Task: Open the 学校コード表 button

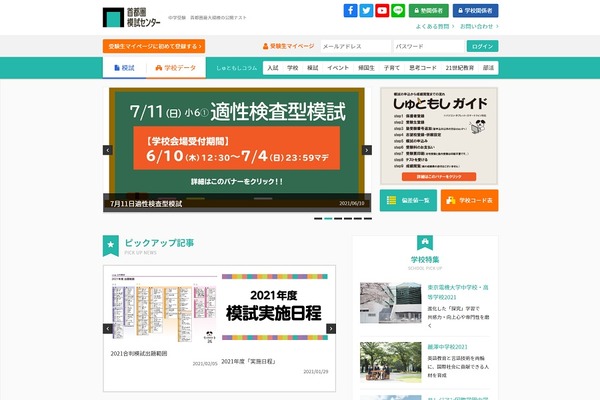Action: click(x=470, y=200)
